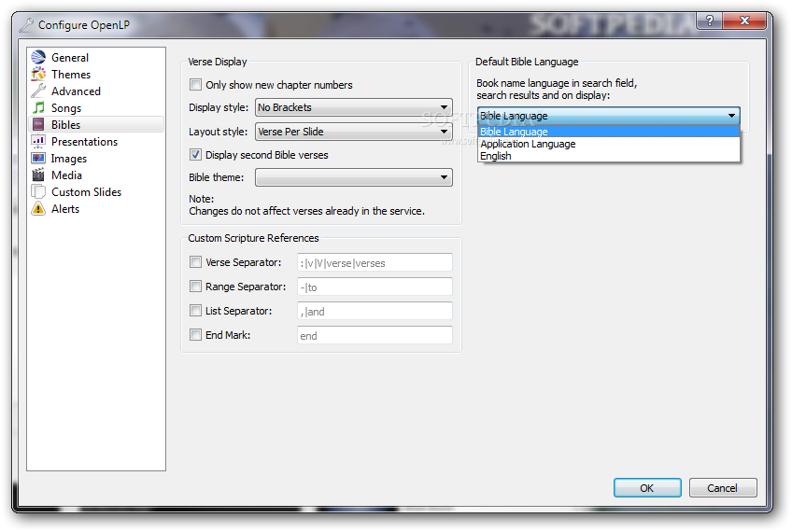Screen dimensions: 792x532
Task: Select the Songs label in sidebar
Action: tap(66, 108)
